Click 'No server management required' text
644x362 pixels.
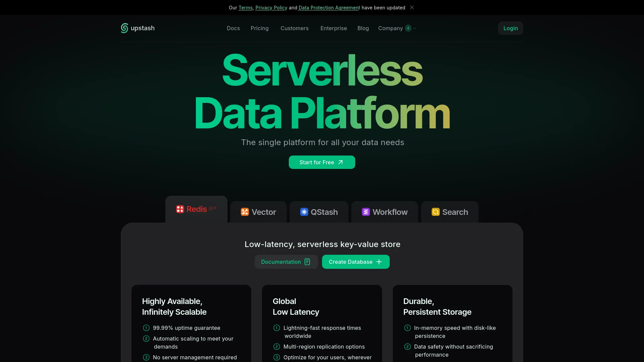click(x=195, y=357)
